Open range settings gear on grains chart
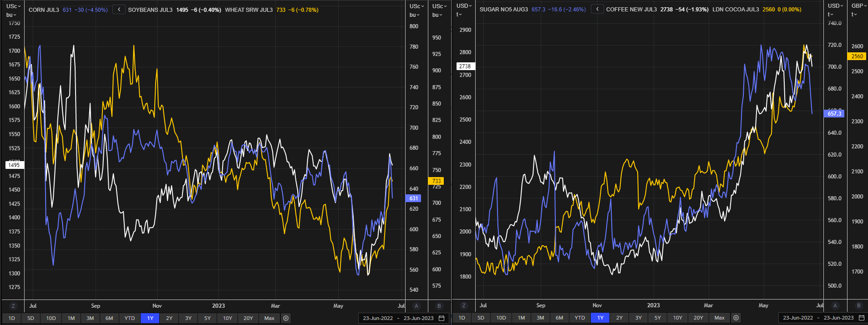The width and height of the screenshot is (868, 325). pos(286,318)
